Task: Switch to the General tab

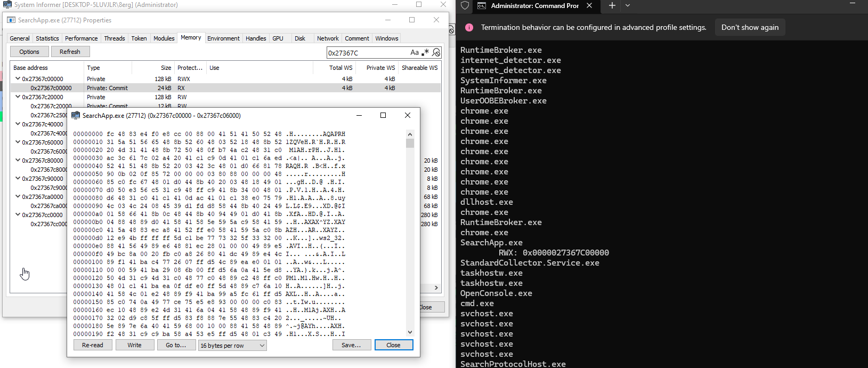Action: tap(20, 38)
